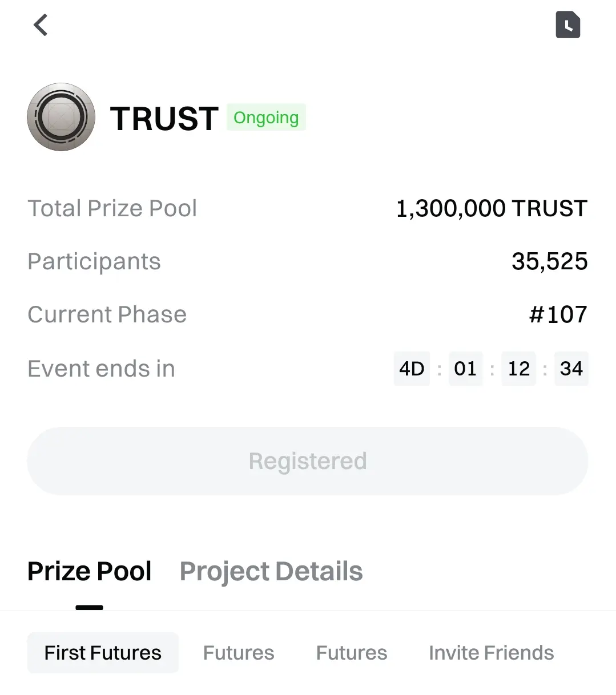This screenshot has height=695, width=616.
Task: Tap the #107 current phase value
Action: pos(558,314)
